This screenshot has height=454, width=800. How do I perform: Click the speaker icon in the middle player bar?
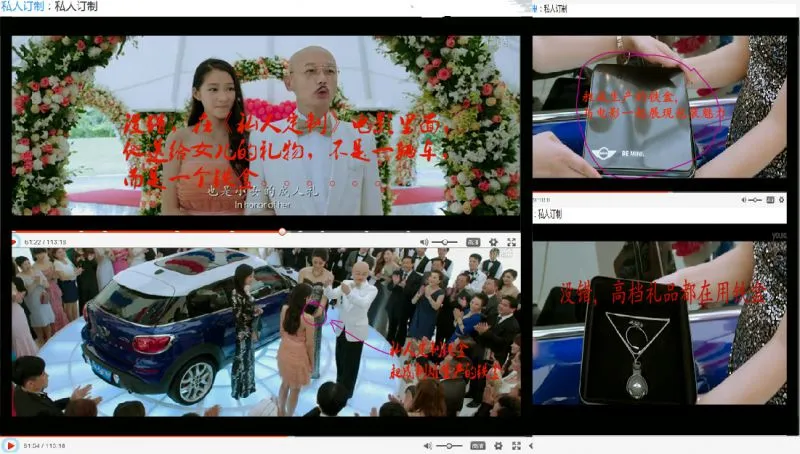tap(424, 242)
